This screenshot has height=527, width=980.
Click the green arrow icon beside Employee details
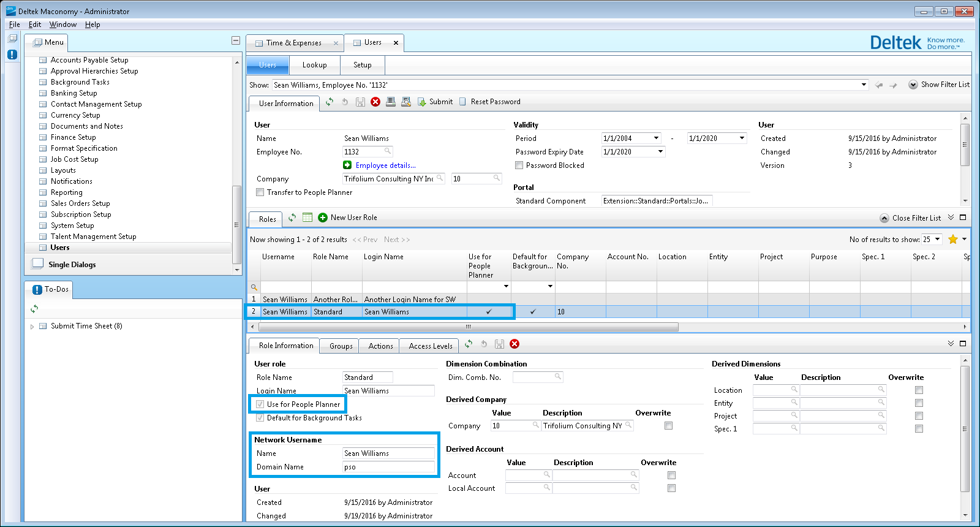pos(347,165)
